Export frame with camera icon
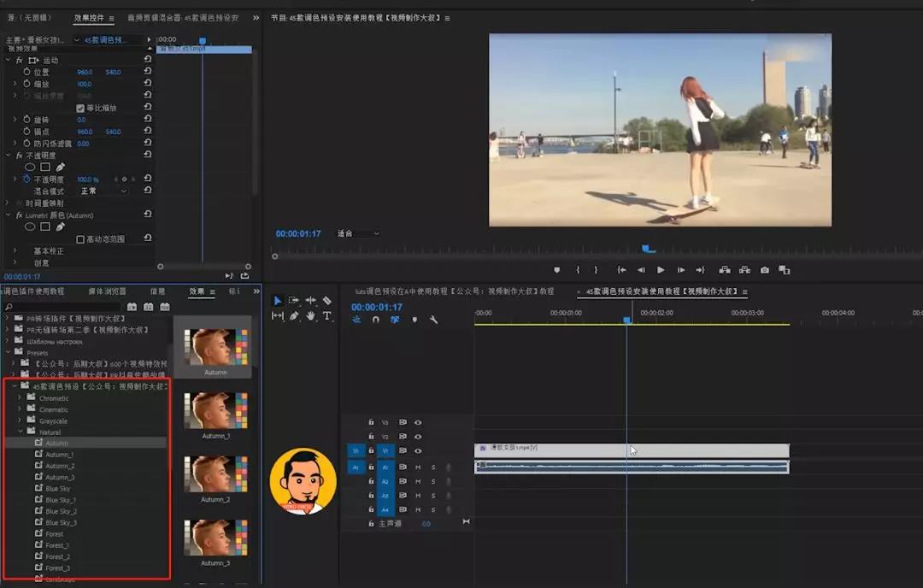Image resolution: width=923 pixels, height=588 pixels. [765, 270]
